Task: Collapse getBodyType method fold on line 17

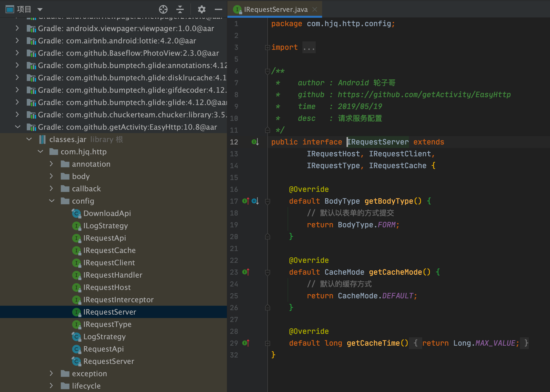Action: tap(267, 201)
